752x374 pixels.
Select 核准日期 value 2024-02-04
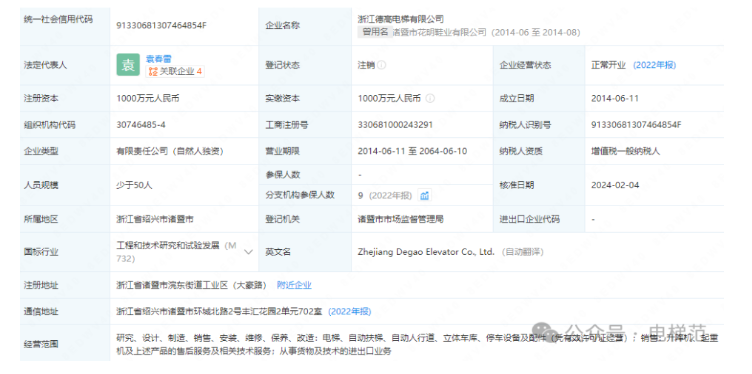[615, 185]
